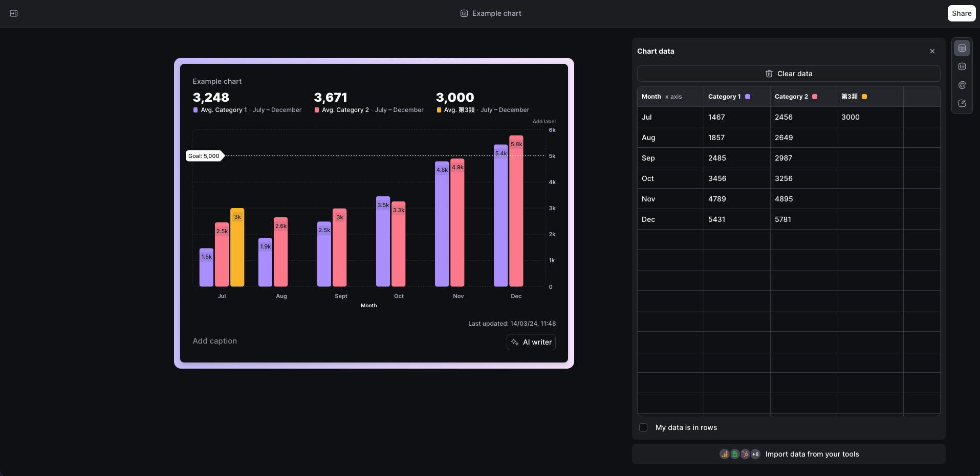980x476 pixels.
Task: Click the Add caption field
Action: [215, 341]
